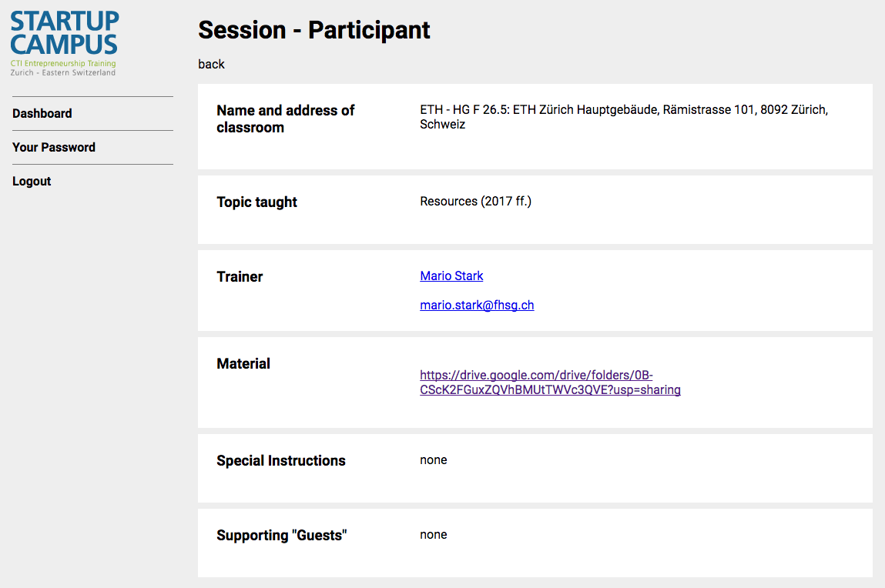Viewport: 885px width, 588px height.
Task: Click the Resources (2017 ff.) topic text
Action: pos(476,202)
